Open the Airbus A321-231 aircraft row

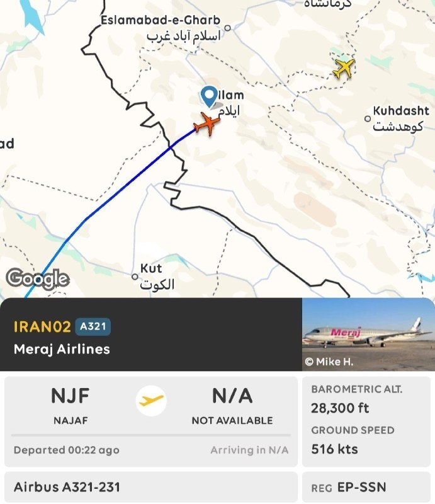[x=151, y=487]
